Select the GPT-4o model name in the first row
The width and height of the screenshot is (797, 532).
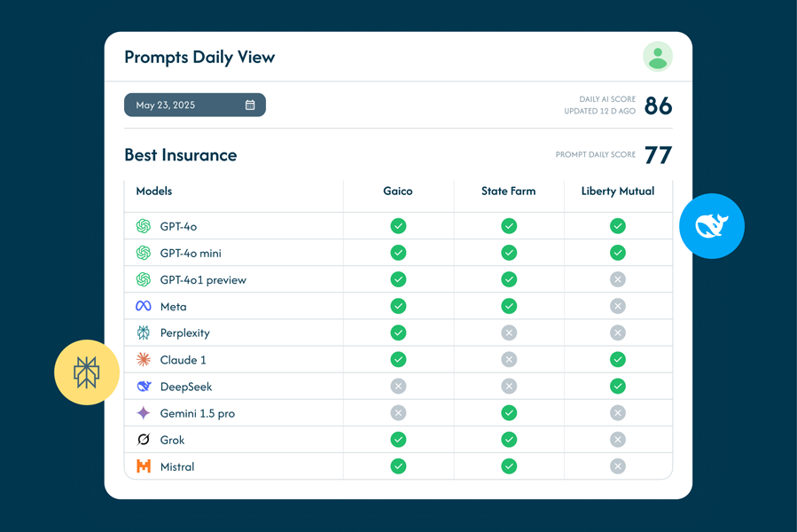[x=178, y=226]
